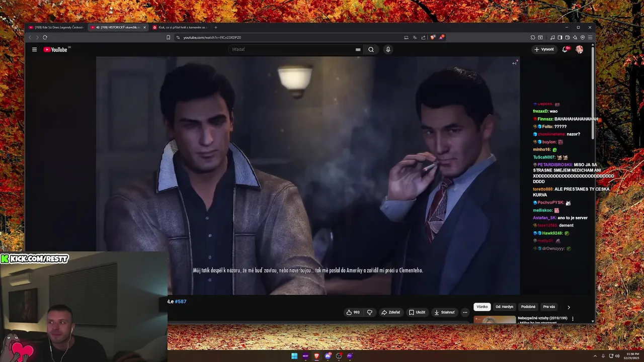644x362 pixels.
Task: Switch to the Kluk, co si přišel hrát tab
Action: 180,27
